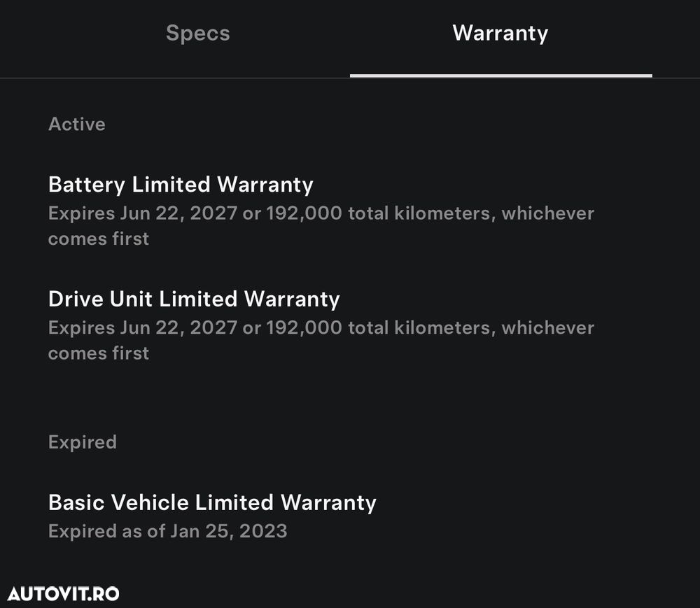Click the AUTOVIT.RO watermark logo
700x608 pixels.
63,594
